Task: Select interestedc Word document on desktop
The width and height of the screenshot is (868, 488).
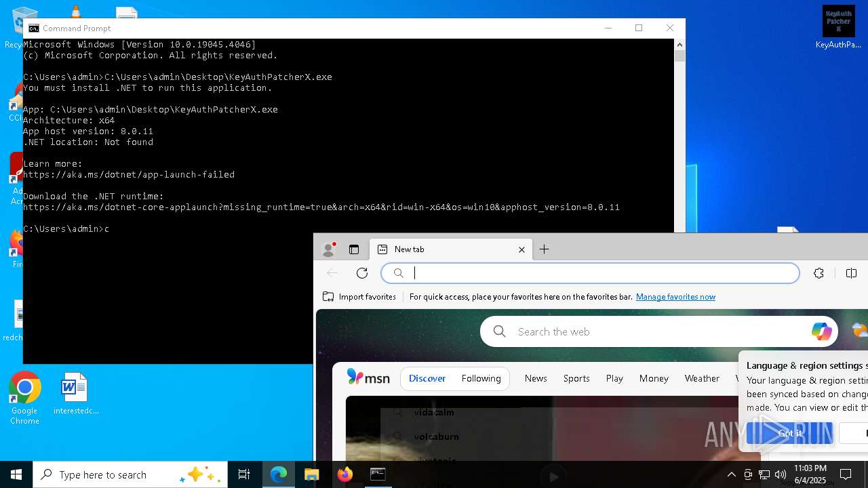Action: pyautogui.click(x=76, y=394)
